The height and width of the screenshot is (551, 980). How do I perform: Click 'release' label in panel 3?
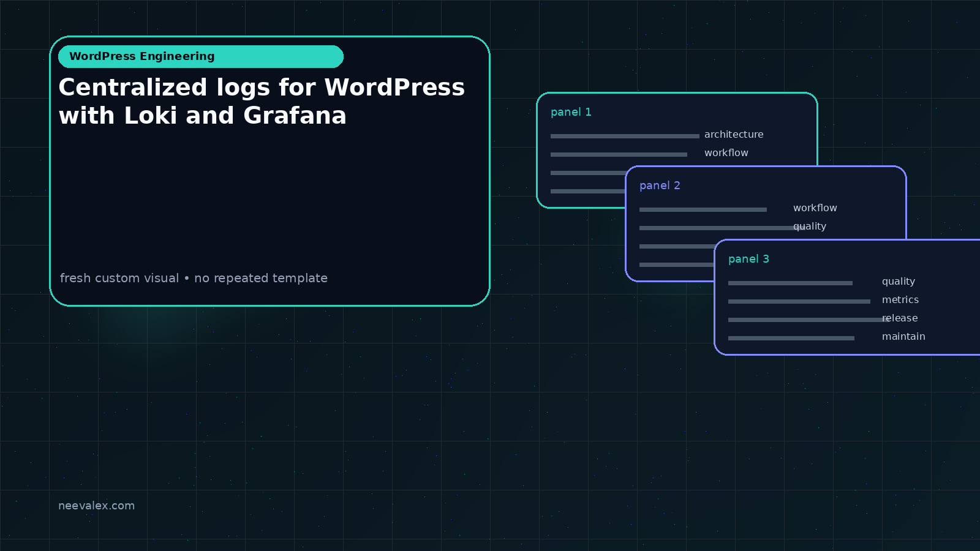pyautogui.click(x=900, y=318)
